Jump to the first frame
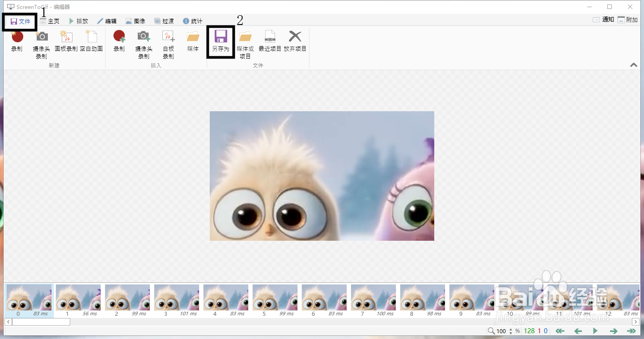Image resolution: width=644 pixels, height=339 pixels. (x=560, y=331)
